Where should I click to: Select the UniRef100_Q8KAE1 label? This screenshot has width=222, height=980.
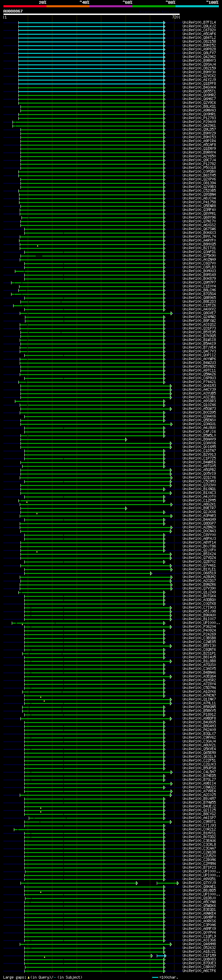coord(199,886)
